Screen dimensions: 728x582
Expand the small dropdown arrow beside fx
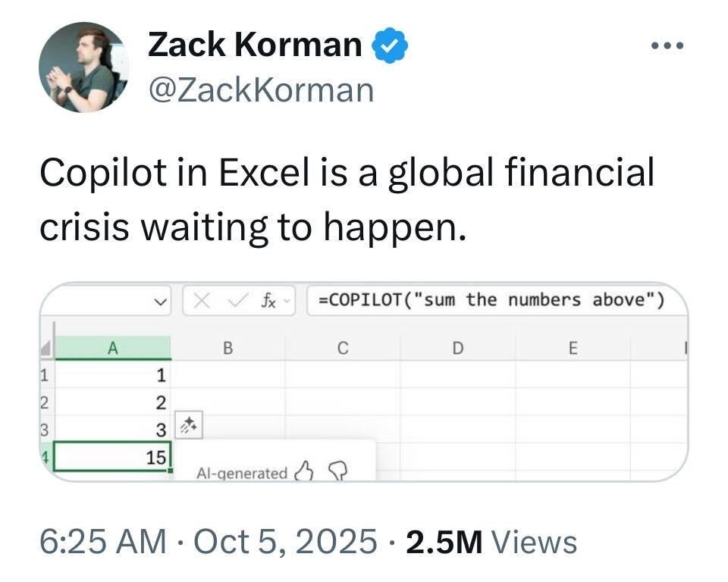[x=287, y=302]
